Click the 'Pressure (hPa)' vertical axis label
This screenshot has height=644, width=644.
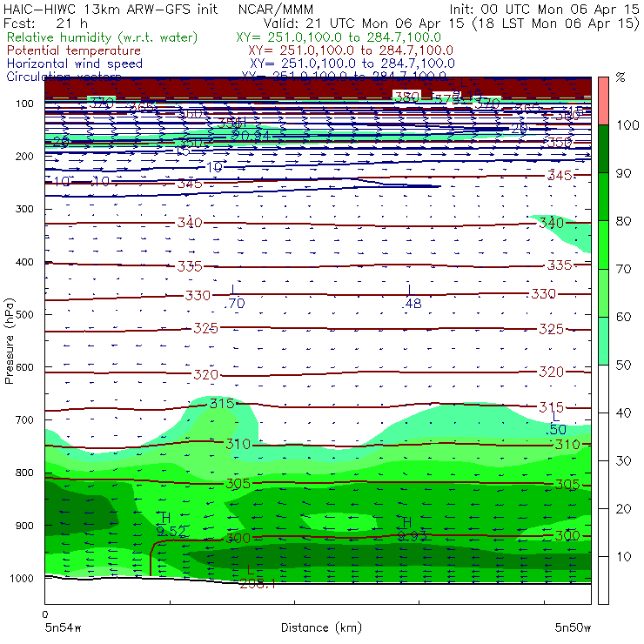tap(9, 341)
